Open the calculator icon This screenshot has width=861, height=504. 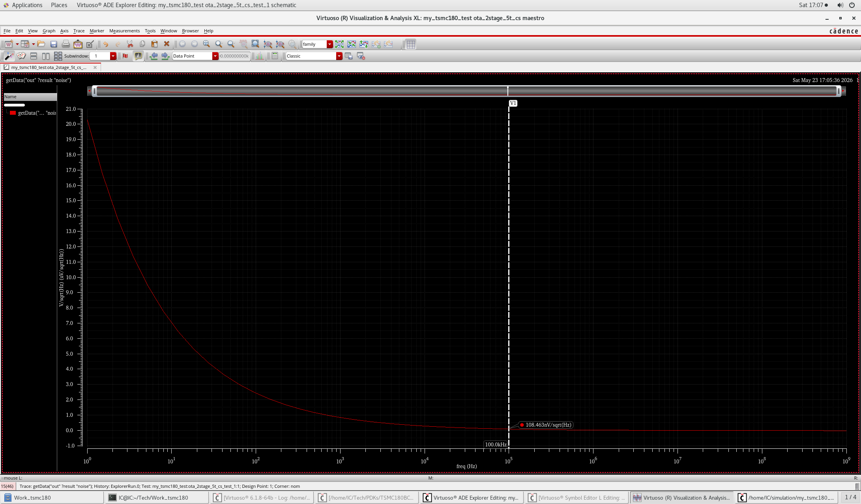[275, 56]
